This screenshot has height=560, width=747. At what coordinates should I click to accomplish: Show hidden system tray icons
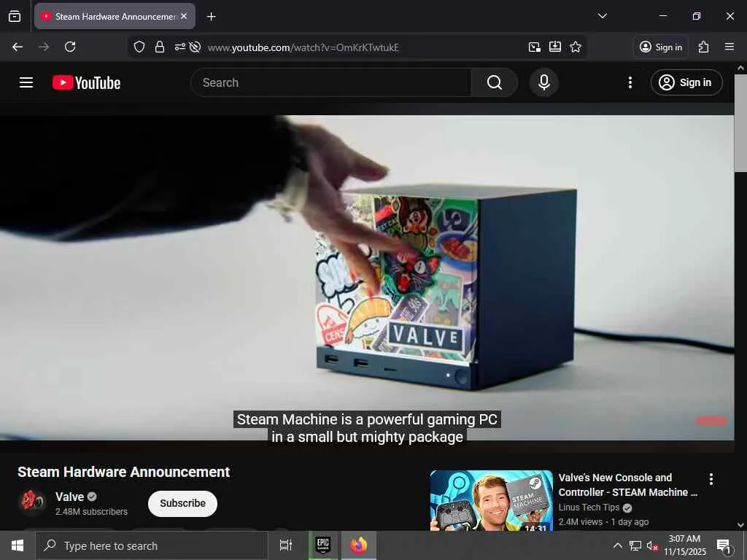(617, 545)
